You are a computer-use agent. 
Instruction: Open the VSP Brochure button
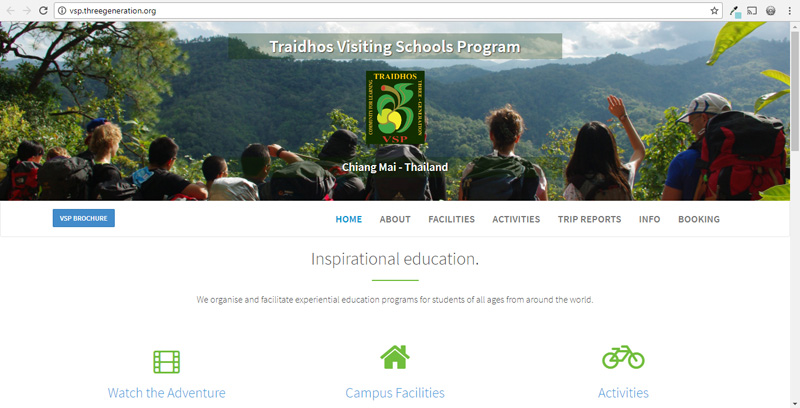click(84, 218)
